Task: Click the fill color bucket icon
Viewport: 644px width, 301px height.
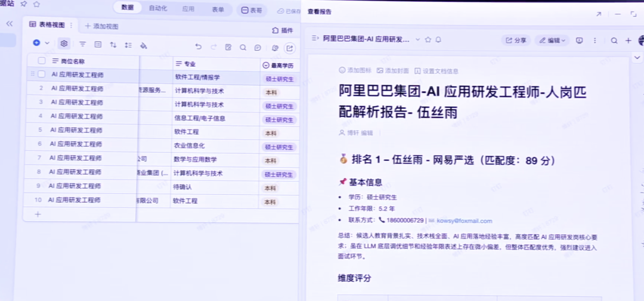Action: pyautogui.click(x=143, y=45)
